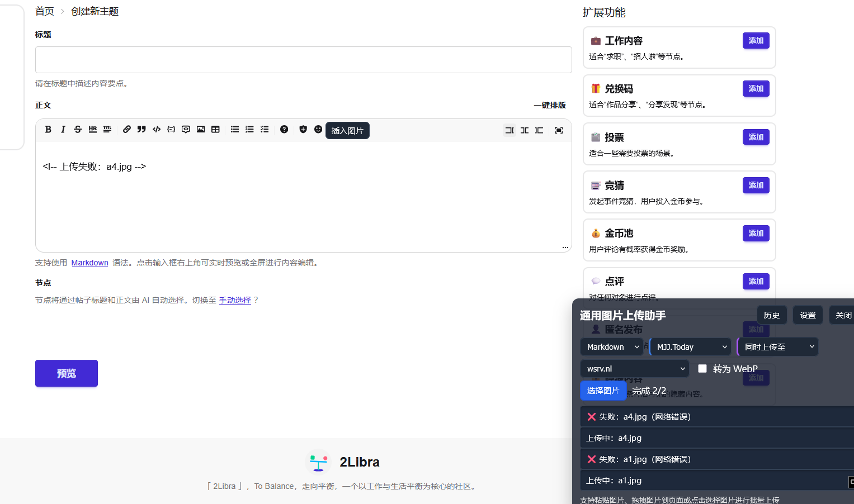Viewport: 854px width, 504px height.
Task: Insert a blockquote using the quote icon
Action: point(141,130)
